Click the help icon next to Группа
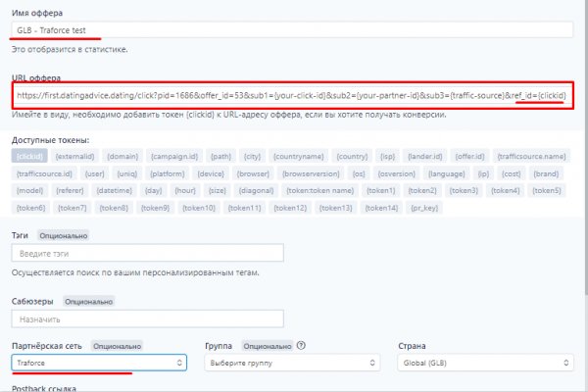This screenshot has width=588, height=392. coord(301,345)
